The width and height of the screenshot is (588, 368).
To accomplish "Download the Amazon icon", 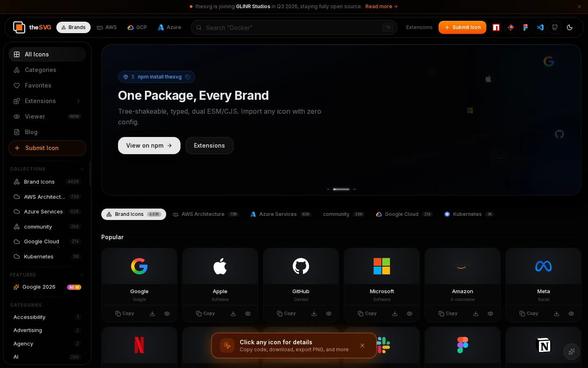I will [x=476, y=314].
